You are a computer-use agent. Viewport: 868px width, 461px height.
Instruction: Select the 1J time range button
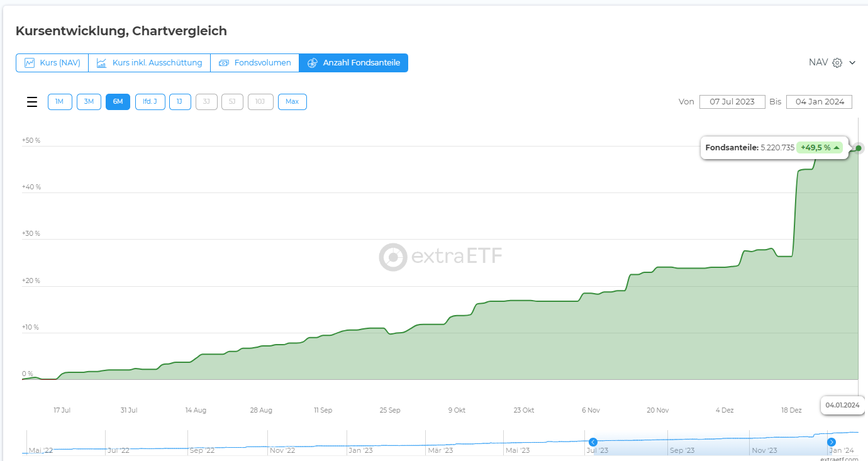pos(180,102)
